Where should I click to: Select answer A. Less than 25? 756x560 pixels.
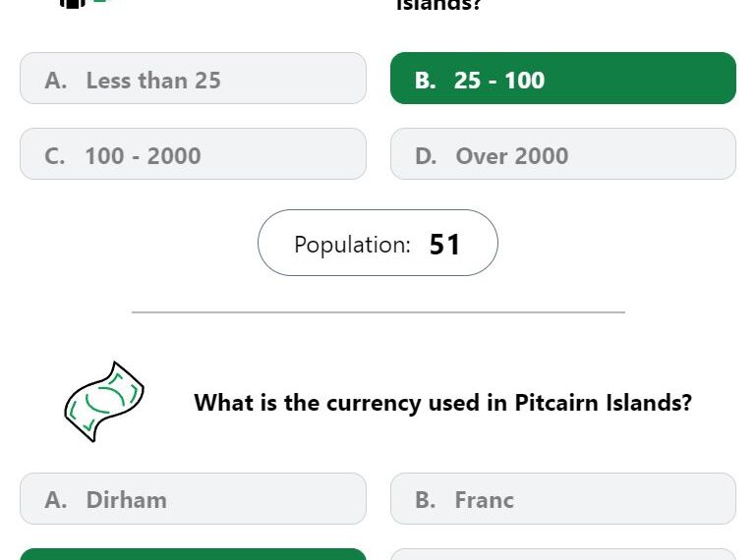click(x=193, y=78)
